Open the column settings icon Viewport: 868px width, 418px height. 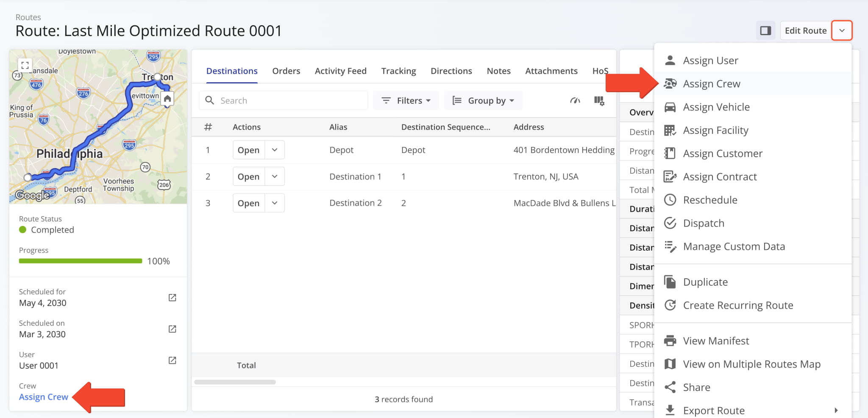[x=599, y=101]
